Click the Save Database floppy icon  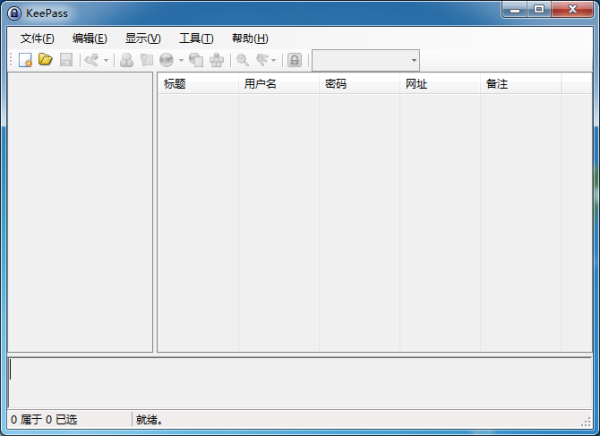[66, 60]
